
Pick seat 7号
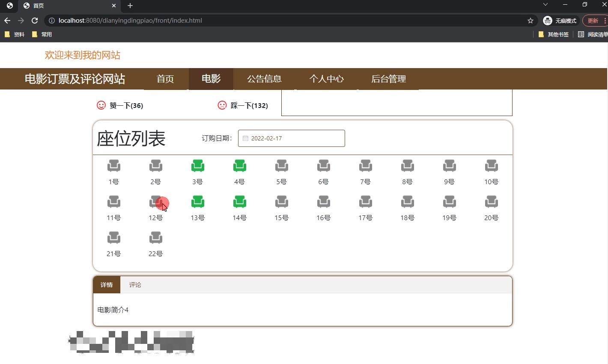[366, 166]
